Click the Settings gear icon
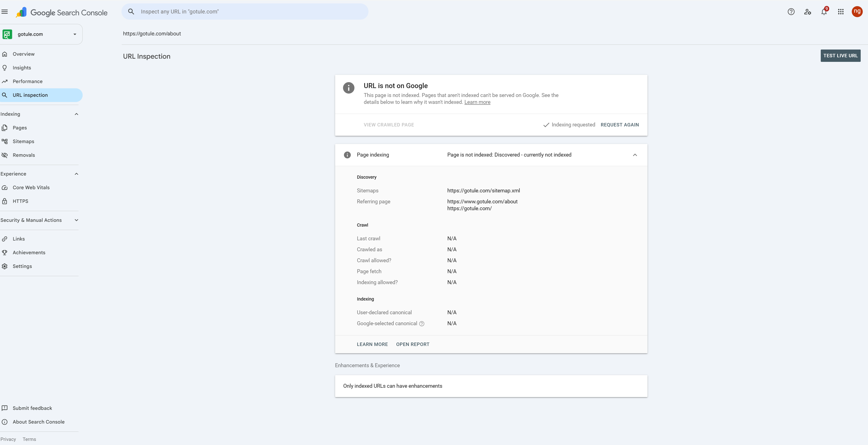This screenshot has height=445, width=868. (x=5, y=266)
